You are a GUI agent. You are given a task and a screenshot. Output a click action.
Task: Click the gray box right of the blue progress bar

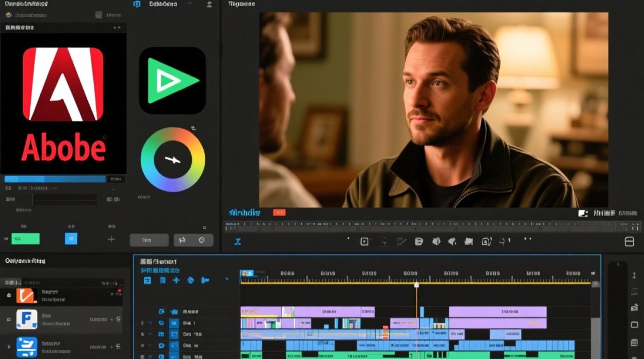pos(116,179)
